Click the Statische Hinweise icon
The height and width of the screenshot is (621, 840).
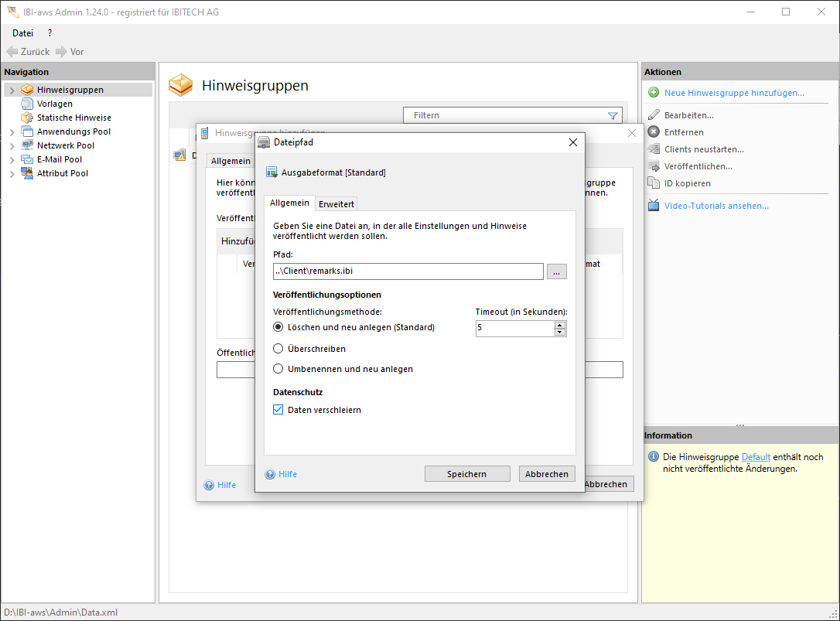click(27, 118)
